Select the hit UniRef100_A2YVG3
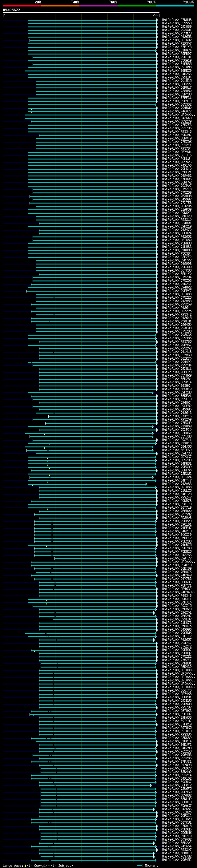Viewport: 197px width, 868px height. (176, 355)
